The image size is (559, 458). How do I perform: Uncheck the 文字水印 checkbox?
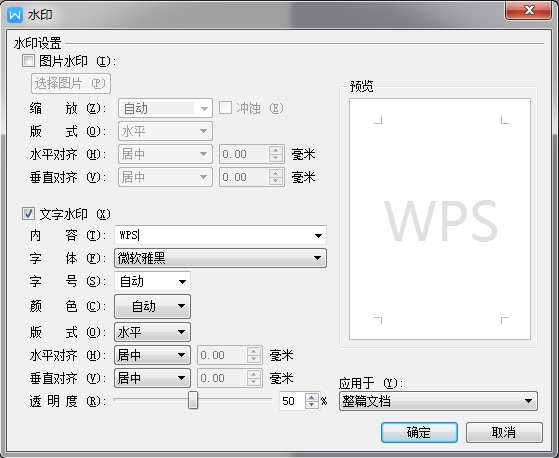coord(28,214)
